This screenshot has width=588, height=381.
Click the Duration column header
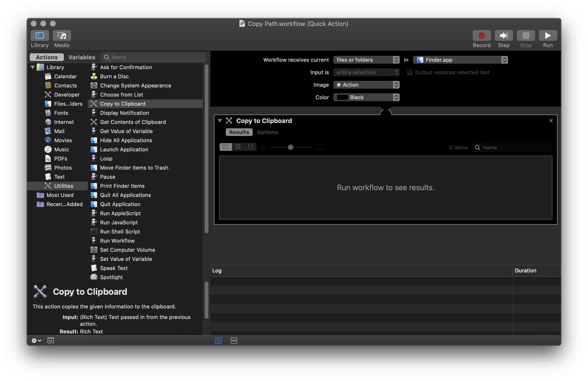coord(536,270)
